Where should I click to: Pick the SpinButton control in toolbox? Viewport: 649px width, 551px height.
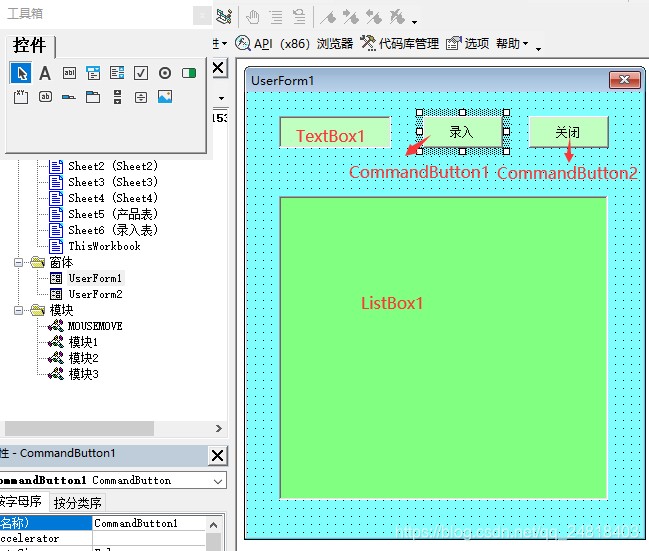141,97
